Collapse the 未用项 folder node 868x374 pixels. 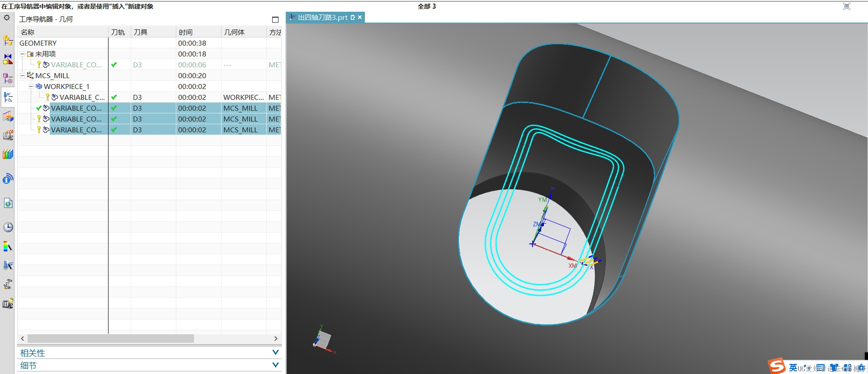pyautogui.click(x=22, y=54)
